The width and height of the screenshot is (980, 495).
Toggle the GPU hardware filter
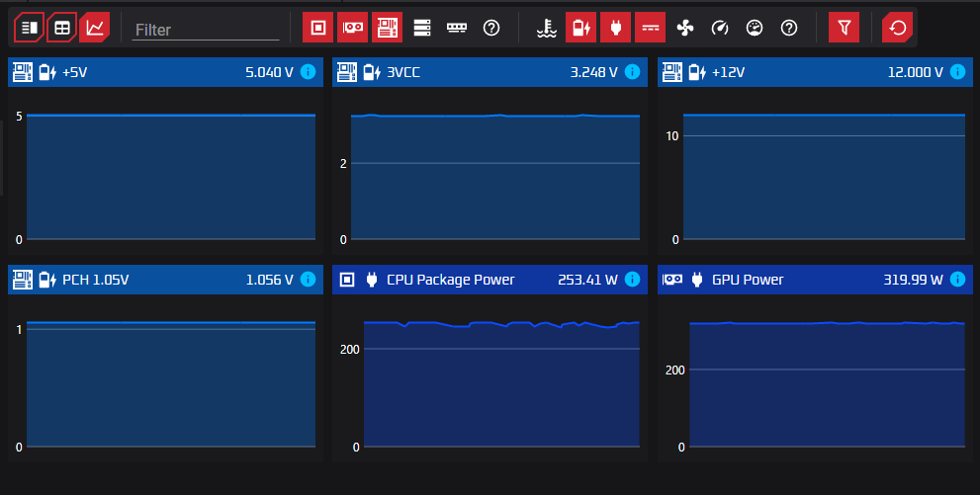[x=352, y=28]
